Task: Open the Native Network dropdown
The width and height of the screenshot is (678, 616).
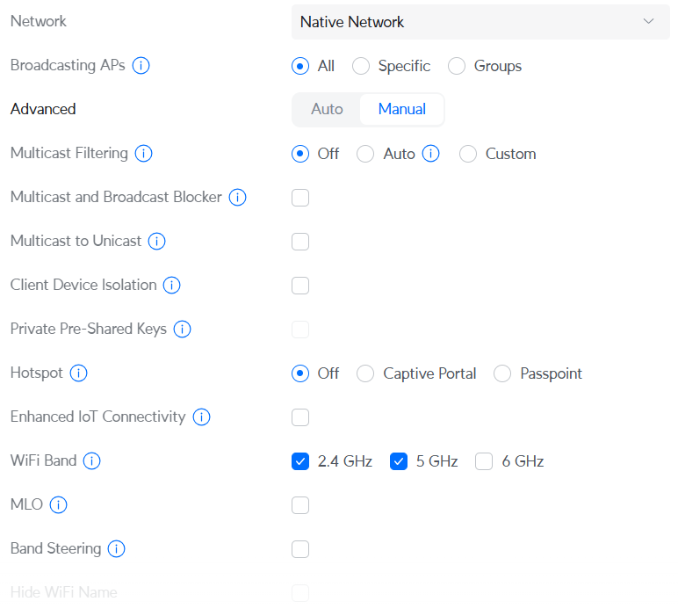Action: point(480,22)
